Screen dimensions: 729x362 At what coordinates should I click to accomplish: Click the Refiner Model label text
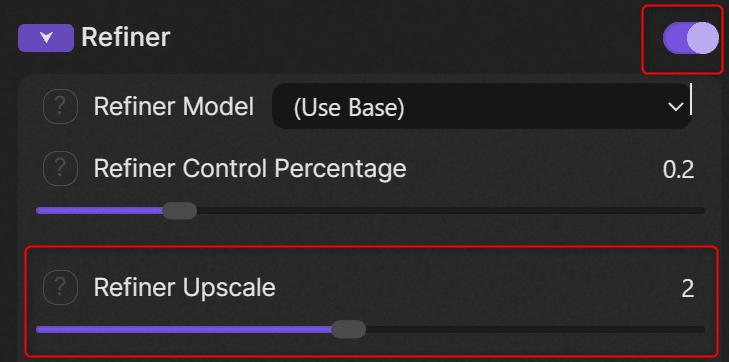[x=174, y=107]
